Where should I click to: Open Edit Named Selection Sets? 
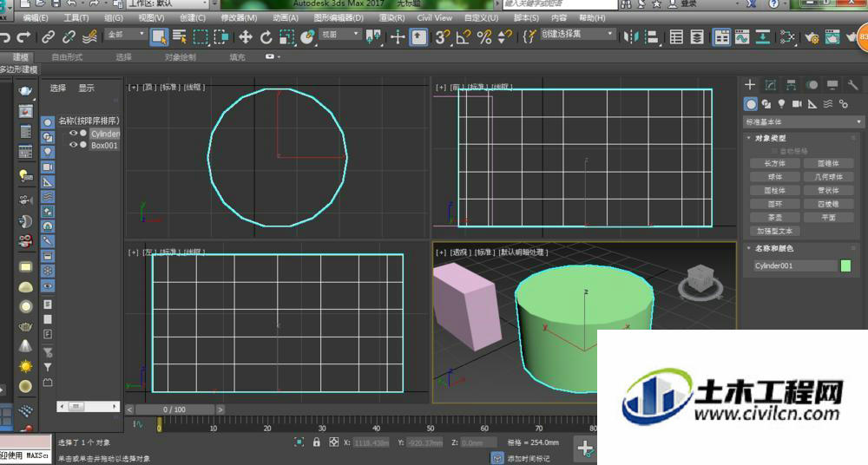coord(529,37)
